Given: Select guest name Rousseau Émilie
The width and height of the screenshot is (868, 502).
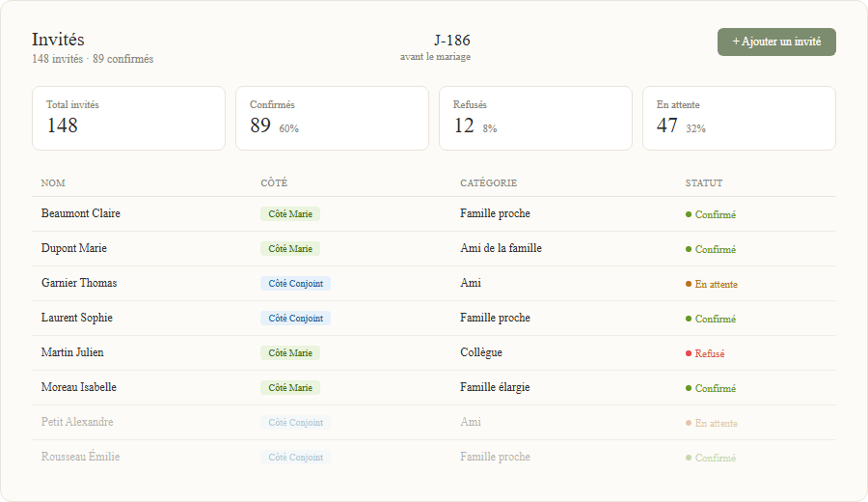Looking at the screenshot, I should [x=80, y=457].
